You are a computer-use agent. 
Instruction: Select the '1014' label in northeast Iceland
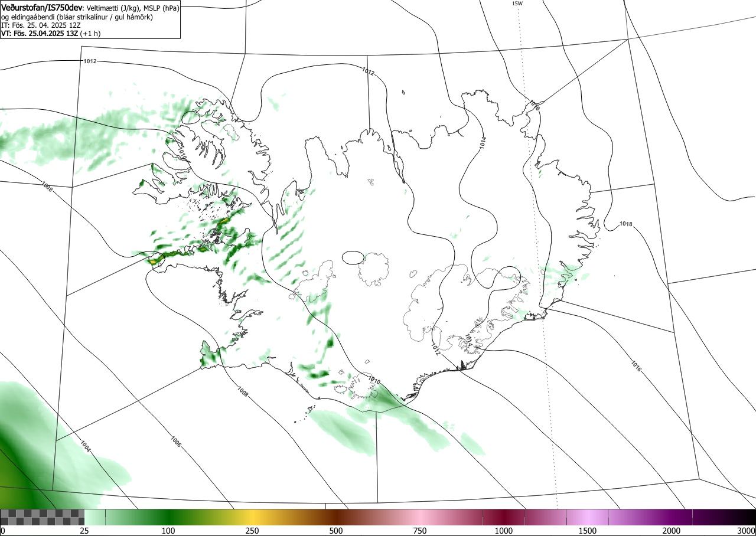(x=483, y=142)
